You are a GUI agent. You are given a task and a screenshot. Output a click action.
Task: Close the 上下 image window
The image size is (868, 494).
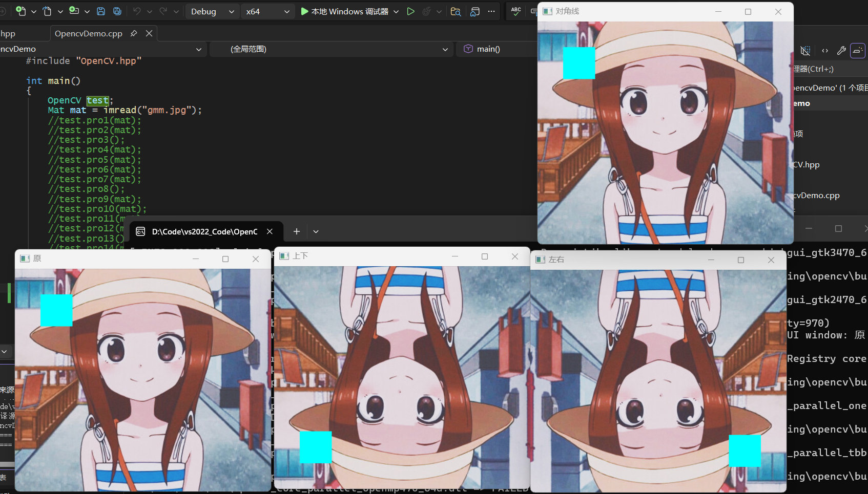click(515, 256)
